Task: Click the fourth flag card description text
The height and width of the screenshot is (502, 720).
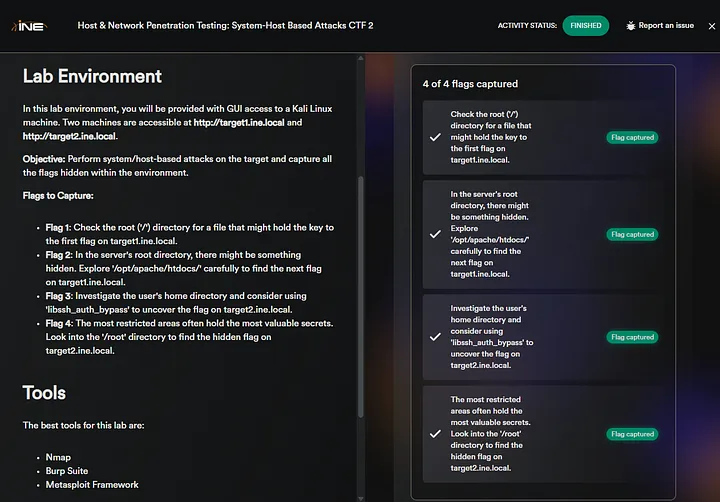Action: [490, 434]
